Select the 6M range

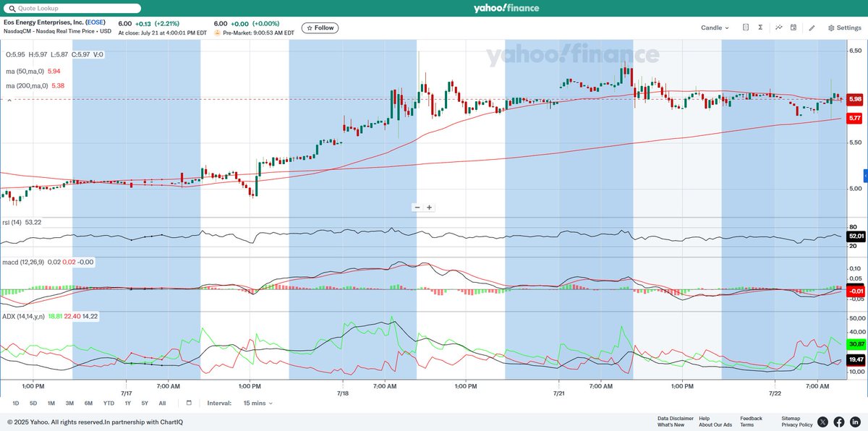point(88,403)
